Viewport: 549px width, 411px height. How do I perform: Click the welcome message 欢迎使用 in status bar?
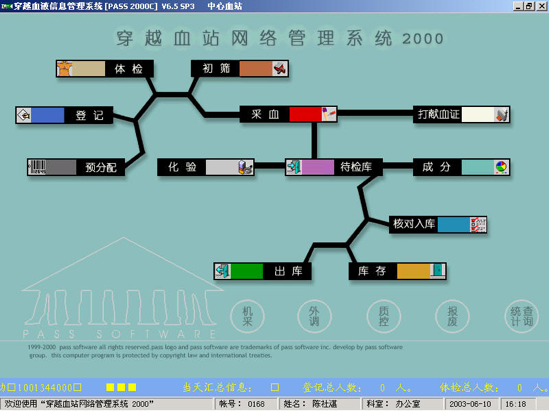79,404
